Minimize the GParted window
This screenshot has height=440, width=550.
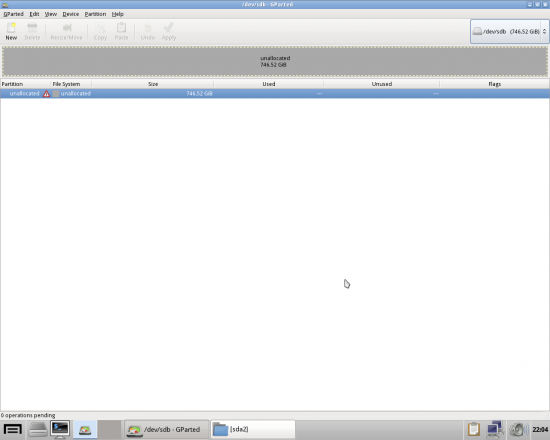[530, 5]
